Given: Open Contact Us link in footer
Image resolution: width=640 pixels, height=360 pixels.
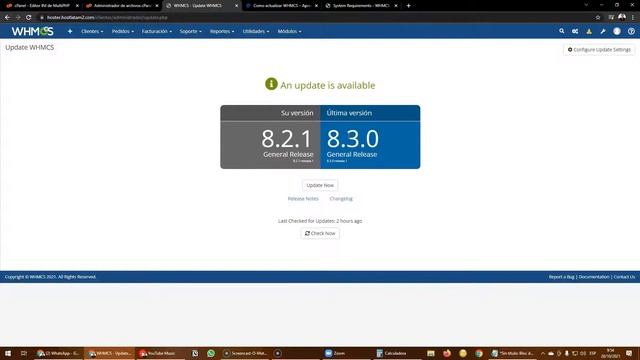Looking at the screenshot, I should pos(624,277).
